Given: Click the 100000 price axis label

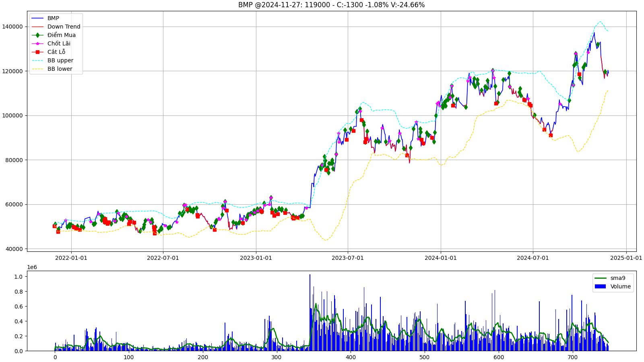Looking at the screenshot, I should [13, 115].
